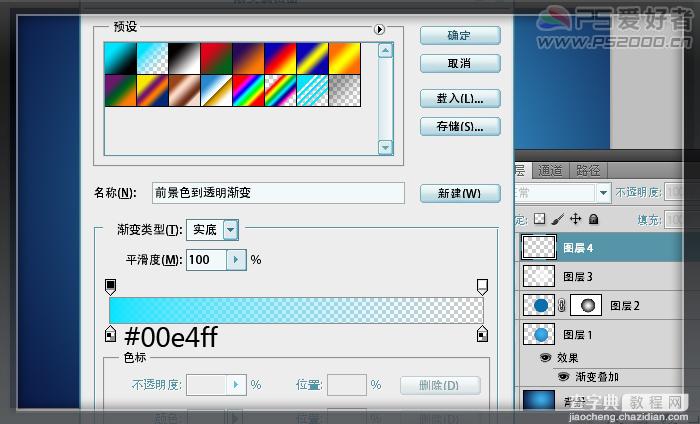Select the red to green gradient preset
Viewport: 700px width, 424px height.
click(x=217, y=58)
